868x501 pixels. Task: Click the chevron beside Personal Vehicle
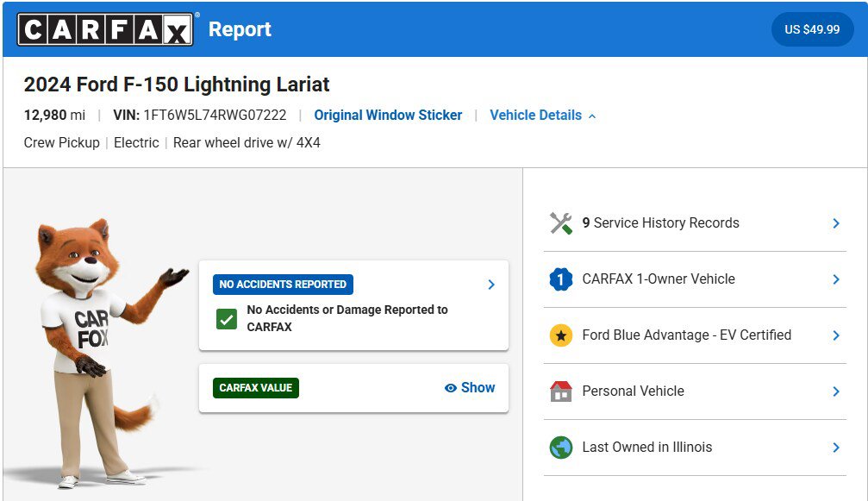tap(836, 391)
